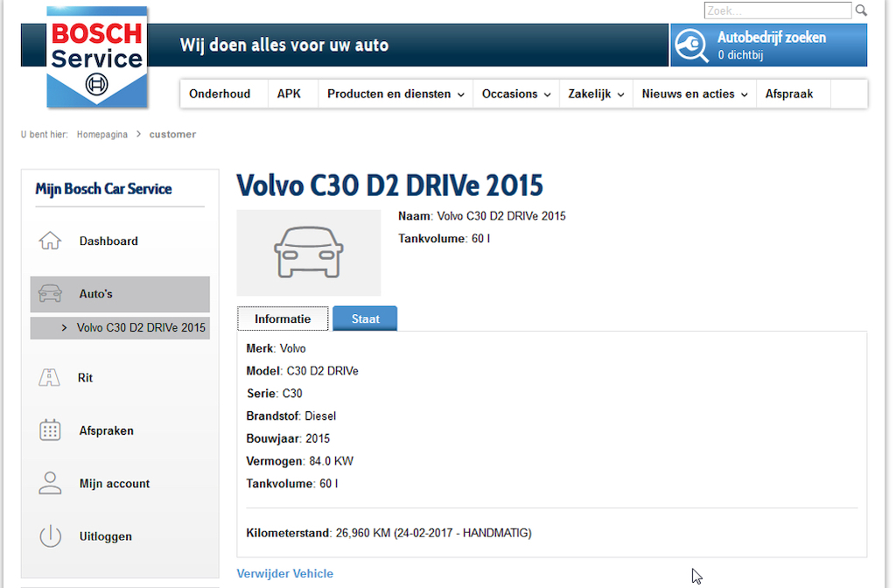
Task: Select Auto's in the sidebar
Action: pyautogui.click(x=120, y=294)
